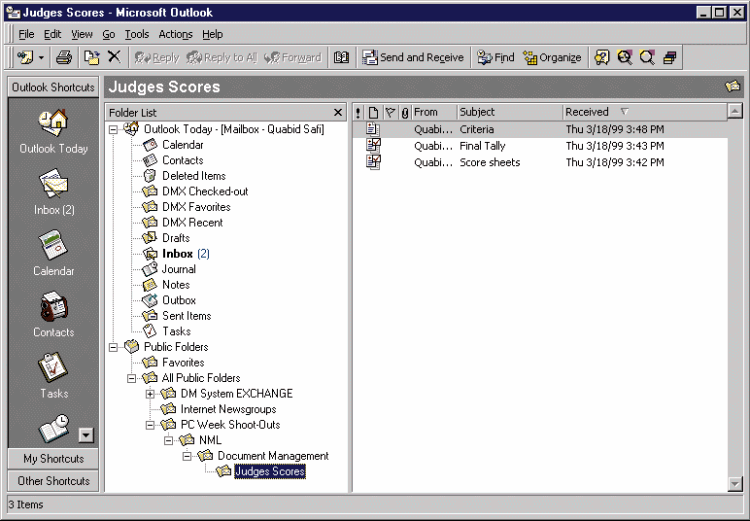
Task: Click the Move to Folder icon
Action: 92,57
